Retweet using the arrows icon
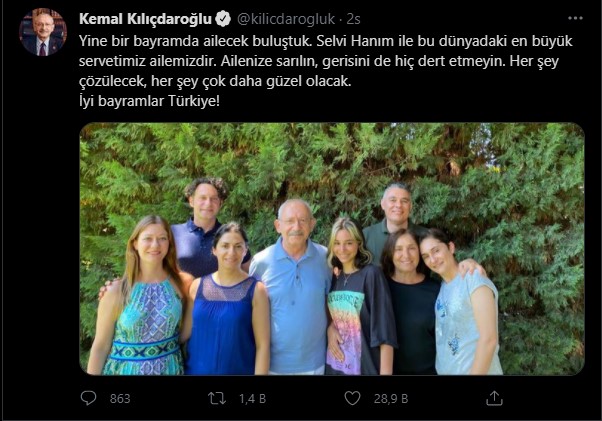This screenshot has width=602, height=421. (217, 398)
